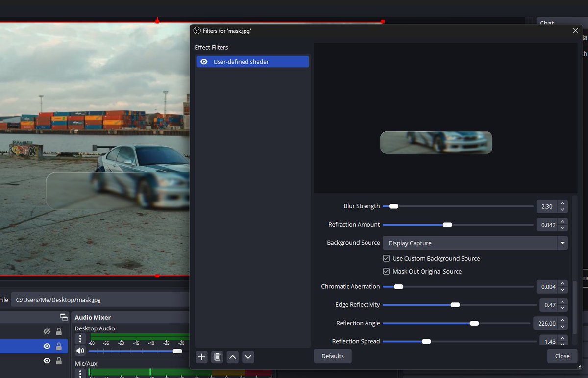Move the selected filter down
Image resolution: width=588 pixels, height=378 pixels.
248,357
